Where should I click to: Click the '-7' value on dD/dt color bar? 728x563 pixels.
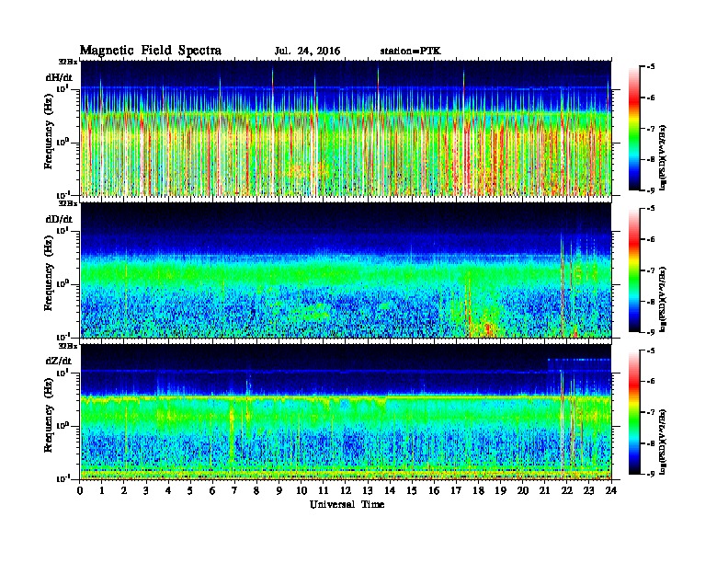649,270
